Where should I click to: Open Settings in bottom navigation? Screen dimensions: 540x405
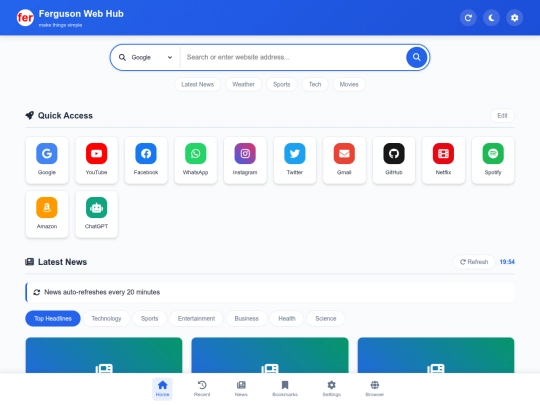click(332, 389)
